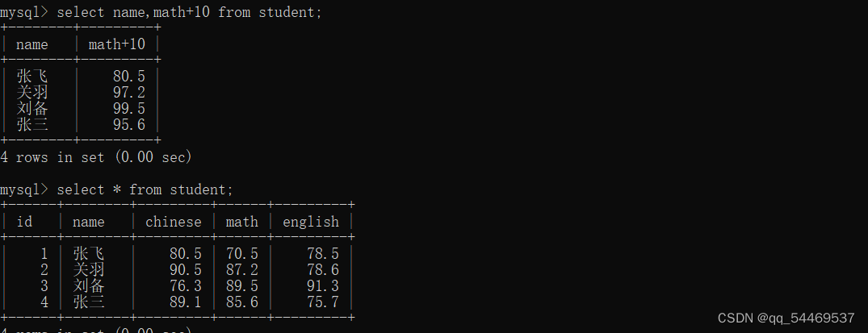Select math score 70.5

(x=242, y=254)
